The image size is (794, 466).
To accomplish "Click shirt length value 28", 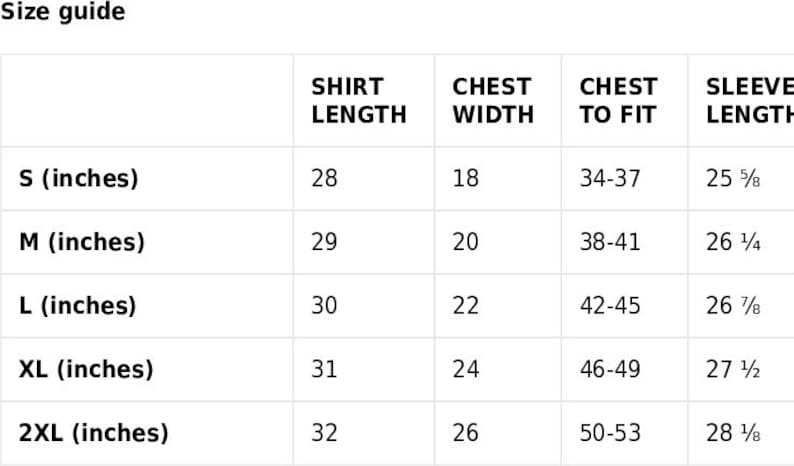I will pyautogui.click(x=324, y=178).
